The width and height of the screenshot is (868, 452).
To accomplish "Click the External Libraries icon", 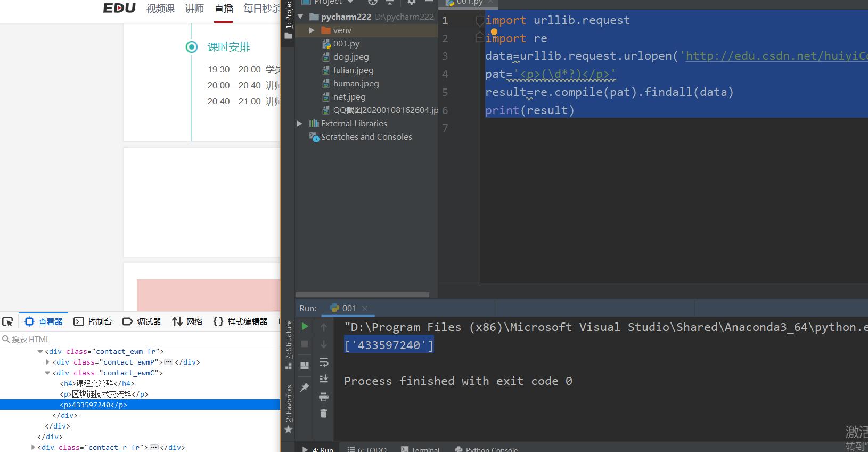I will (314, 123).
